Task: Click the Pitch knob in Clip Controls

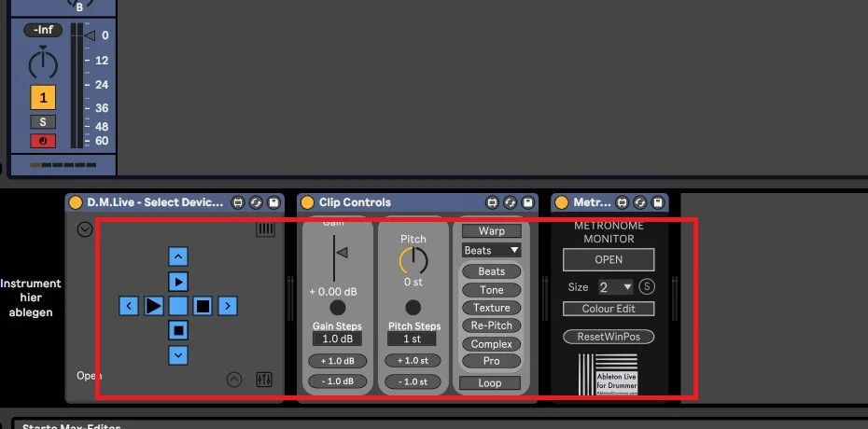Action: (413, 260)
